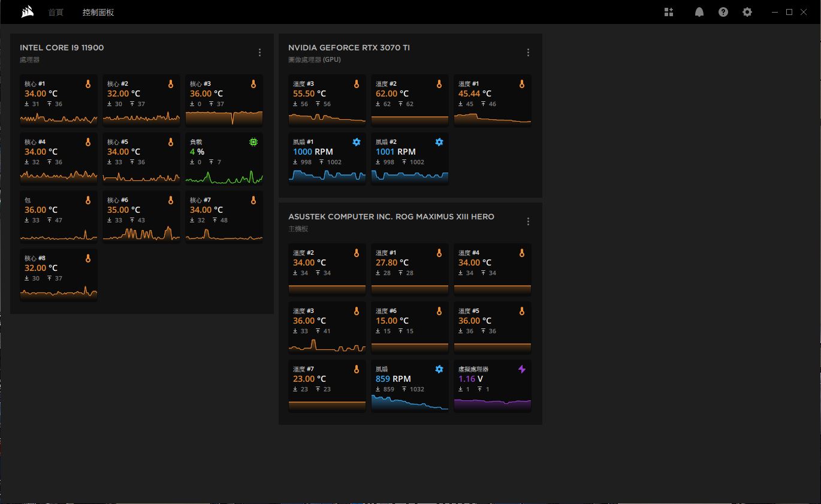Open ROG Maximus XIII Hero options menu

click(x=528, y=222)
